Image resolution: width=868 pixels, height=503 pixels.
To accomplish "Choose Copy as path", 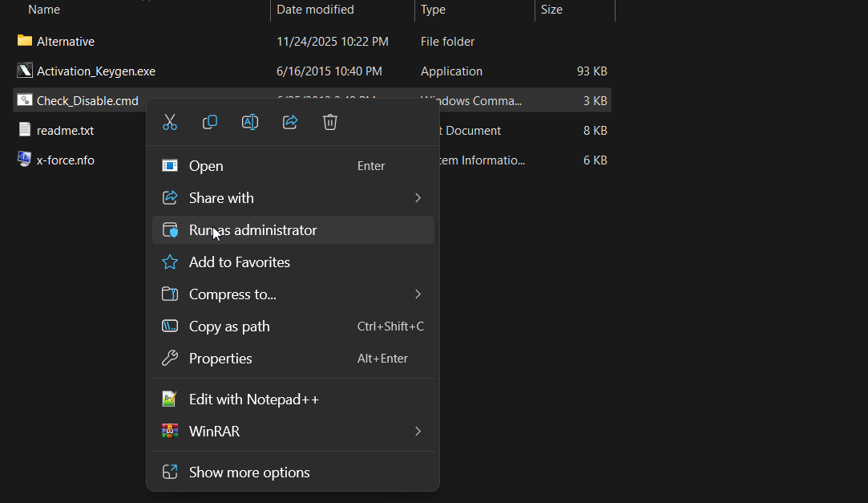I will click(293, 327).
